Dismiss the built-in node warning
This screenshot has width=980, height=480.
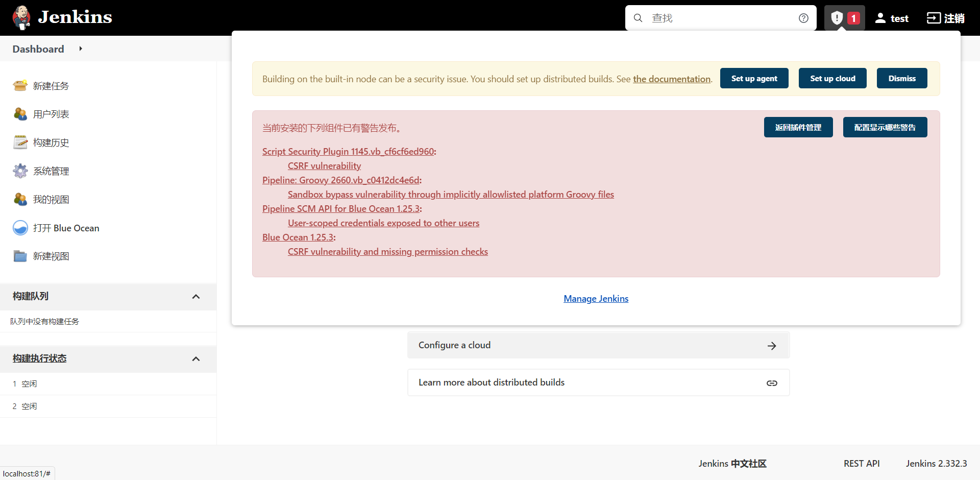point(902,78)
